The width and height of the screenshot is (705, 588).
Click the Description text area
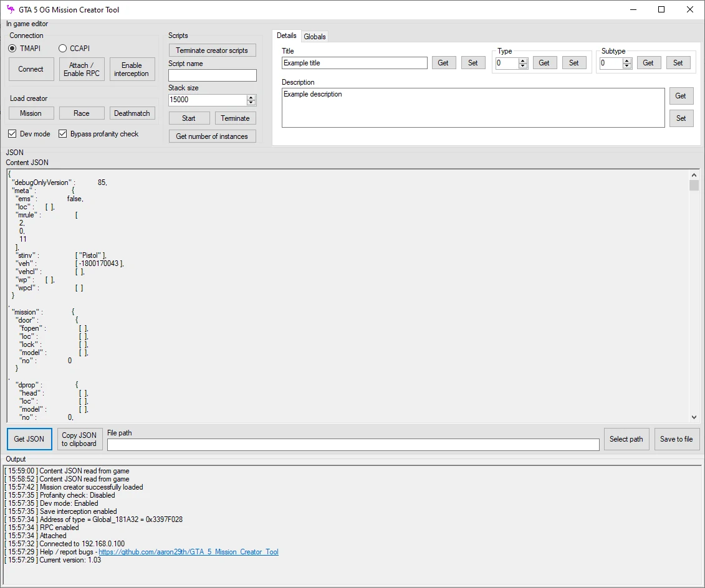tap(473, 108)
